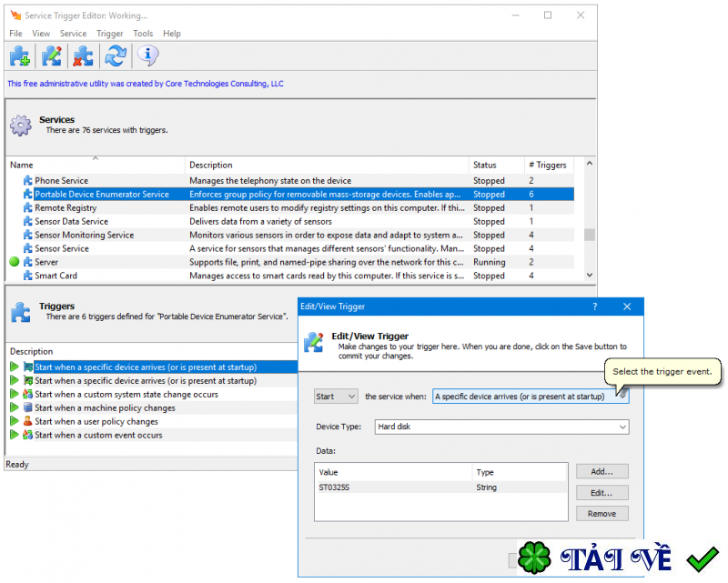
Task: Click the Delete Trigger red-X toolbar icon
Action: (x=83, y=56)
